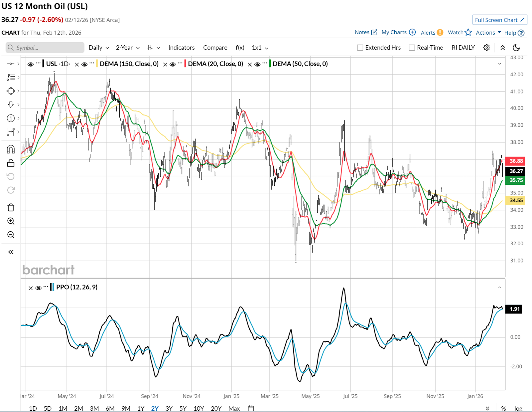Screen dimensions: 532x412
Task: Click the zoom out magnifier icon
Action: [11, 235]
